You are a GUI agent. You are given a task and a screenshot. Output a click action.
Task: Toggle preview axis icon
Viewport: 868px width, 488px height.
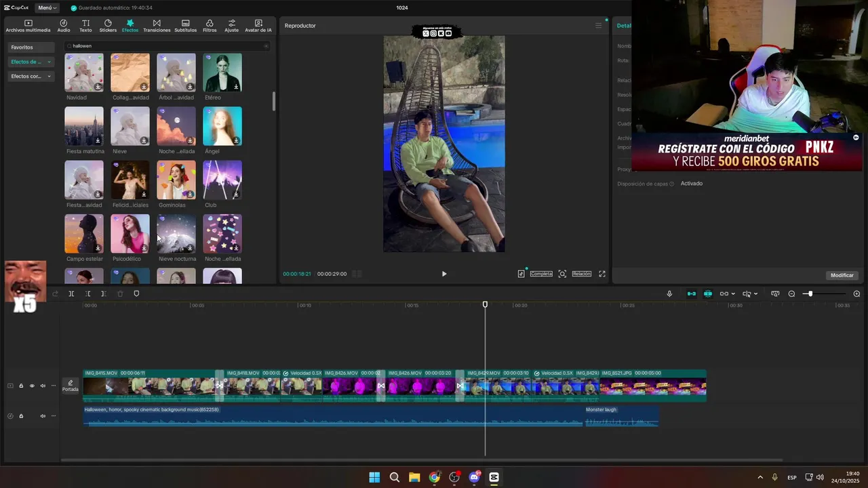tap(747, 293)
